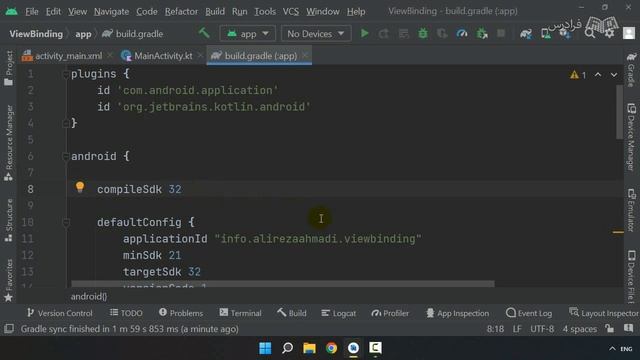The width and height of the screenshot is (640, 360).
Task: Collapse the android block fold marker
Action: [66, 156]
